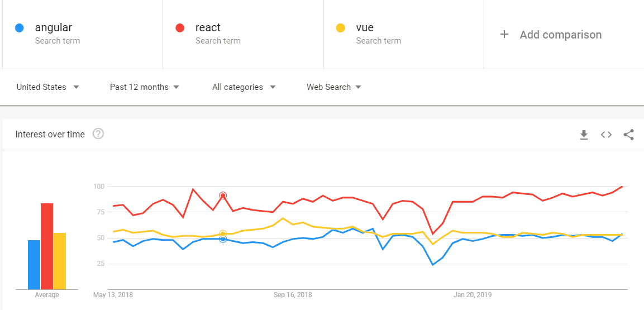The image size is (644, 310).
Task: Download the Interest over time chart data
Action: pos(584,135)
